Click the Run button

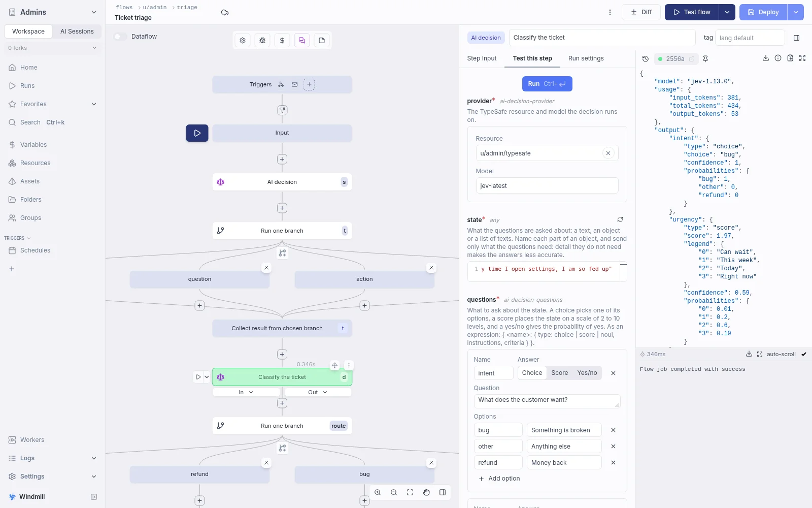click(547, 84)
